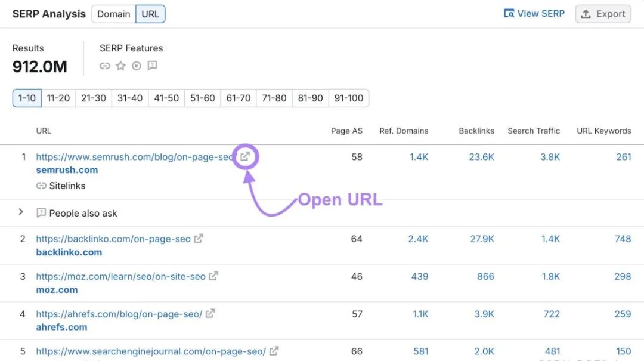
Task: Select results page 11-20
Action: (58, 98)
